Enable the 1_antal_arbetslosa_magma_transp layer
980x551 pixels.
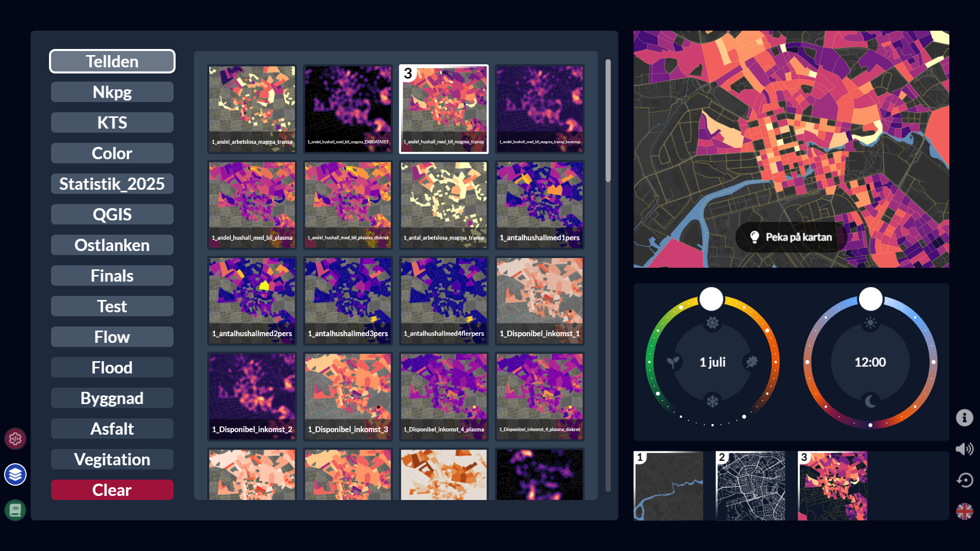(444, 205)
